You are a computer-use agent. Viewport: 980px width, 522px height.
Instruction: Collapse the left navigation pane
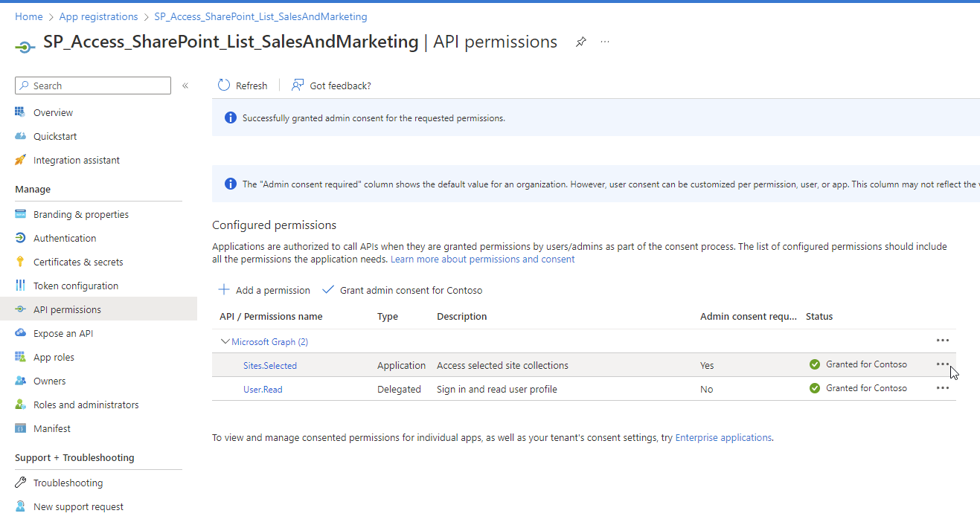point(185,85)
